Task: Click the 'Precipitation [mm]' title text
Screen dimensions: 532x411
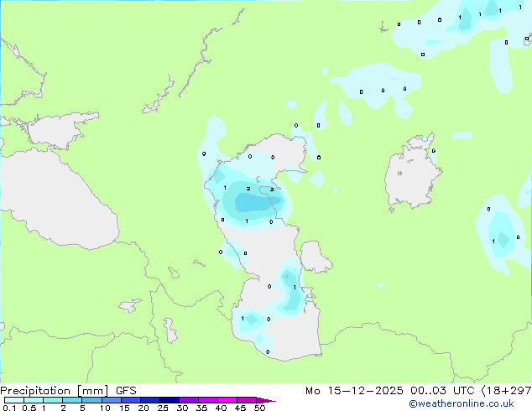Action: coord(55,391)
